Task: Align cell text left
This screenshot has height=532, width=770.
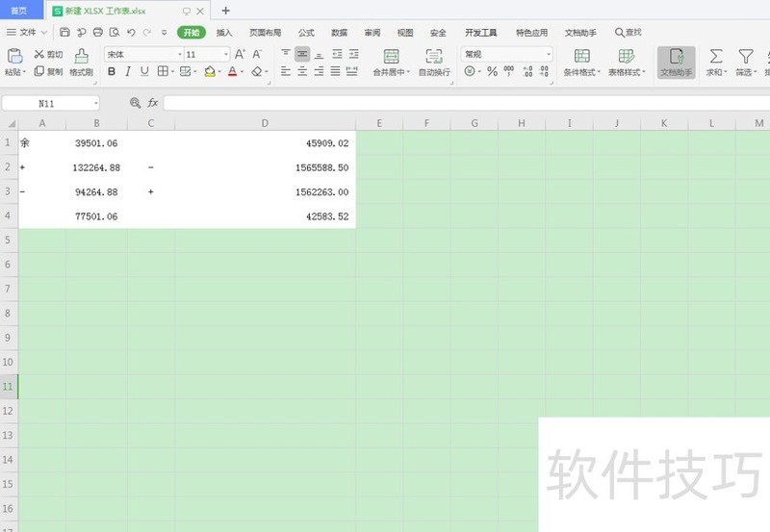Action: [286, 71]
